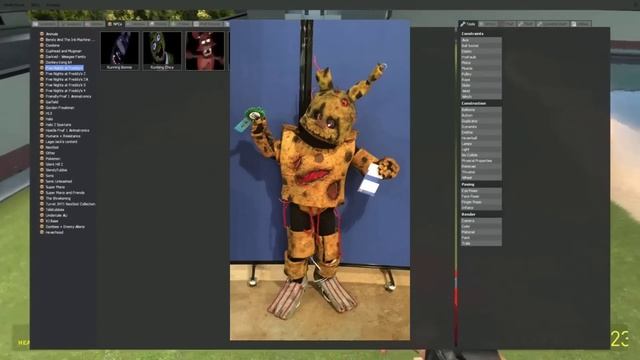Select the Duplicator tool
Screen dimensions: 640x360
pyautogui.click(x=481, y=121)
